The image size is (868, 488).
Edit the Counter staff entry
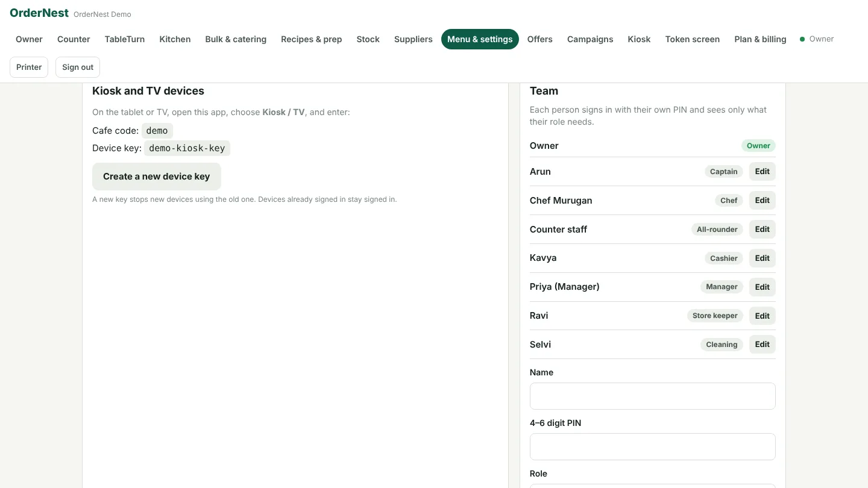coord(763,230)
